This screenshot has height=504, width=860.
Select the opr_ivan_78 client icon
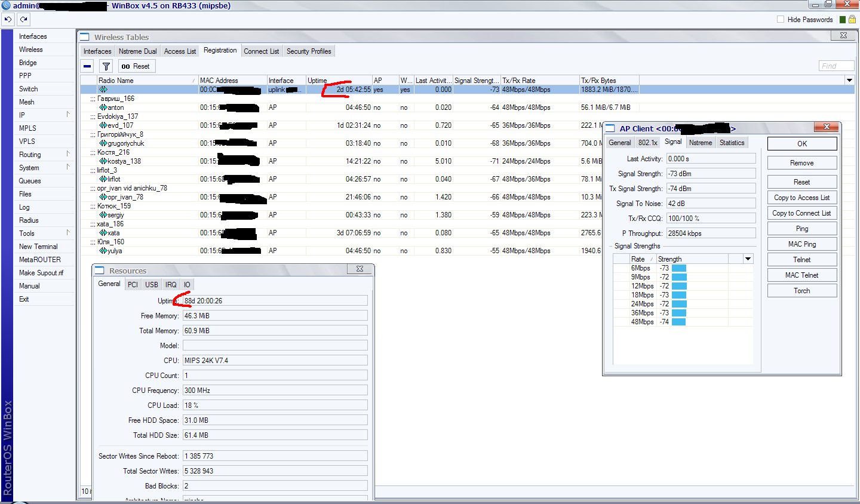point(103,197)
